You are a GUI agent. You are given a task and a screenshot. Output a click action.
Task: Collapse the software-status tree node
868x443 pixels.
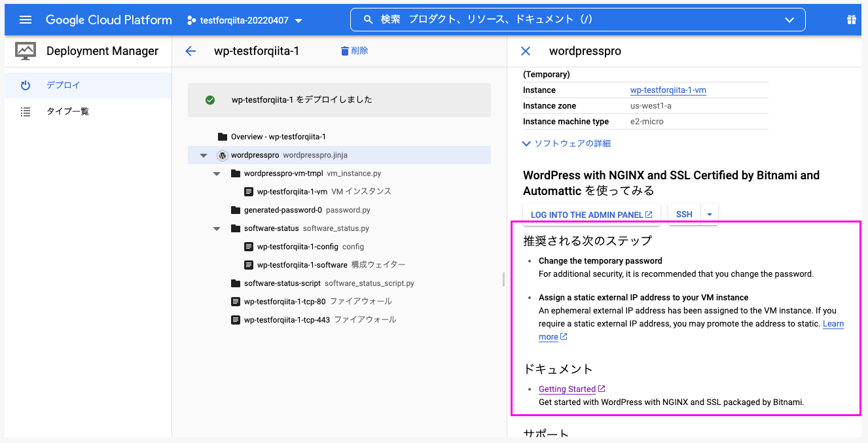217,229
